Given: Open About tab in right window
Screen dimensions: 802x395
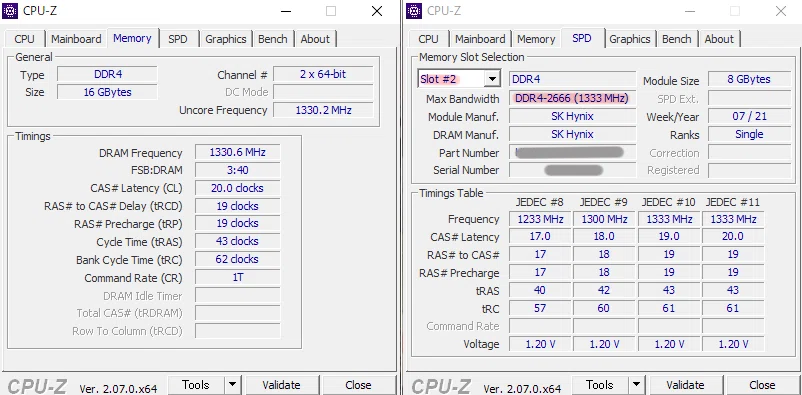Looking at the screenshot, I should tap(719, 39).
